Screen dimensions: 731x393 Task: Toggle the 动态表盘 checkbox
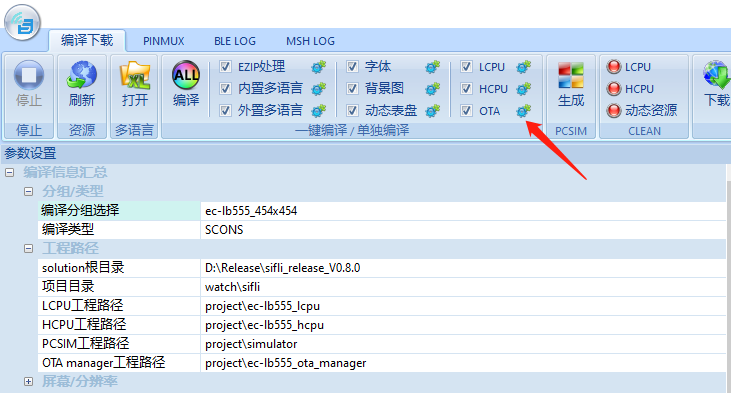coord(352,110)
